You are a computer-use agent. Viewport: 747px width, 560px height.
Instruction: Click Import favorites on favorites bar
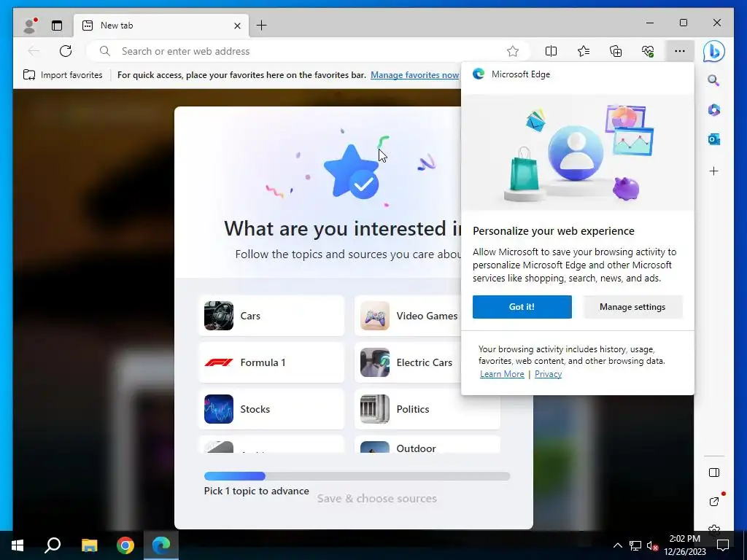(x=63, y=75)
